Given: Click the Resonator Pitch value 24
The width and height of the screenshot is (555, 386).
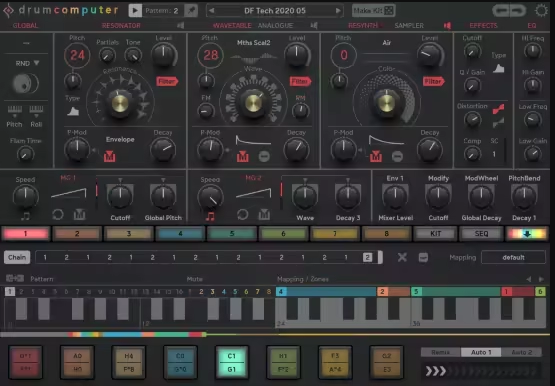Looking at the screenshot, I should tap(77, 55).
